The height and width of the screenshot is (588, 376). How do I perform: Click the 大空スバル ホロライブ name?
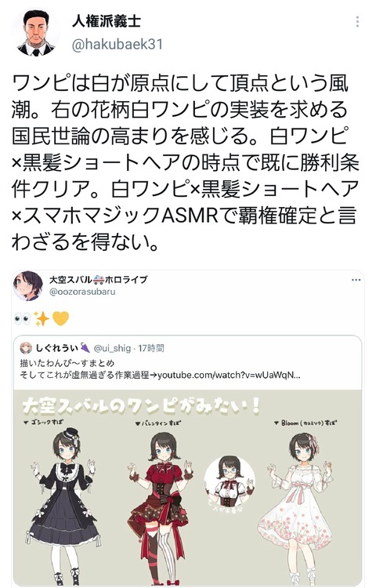98,280
